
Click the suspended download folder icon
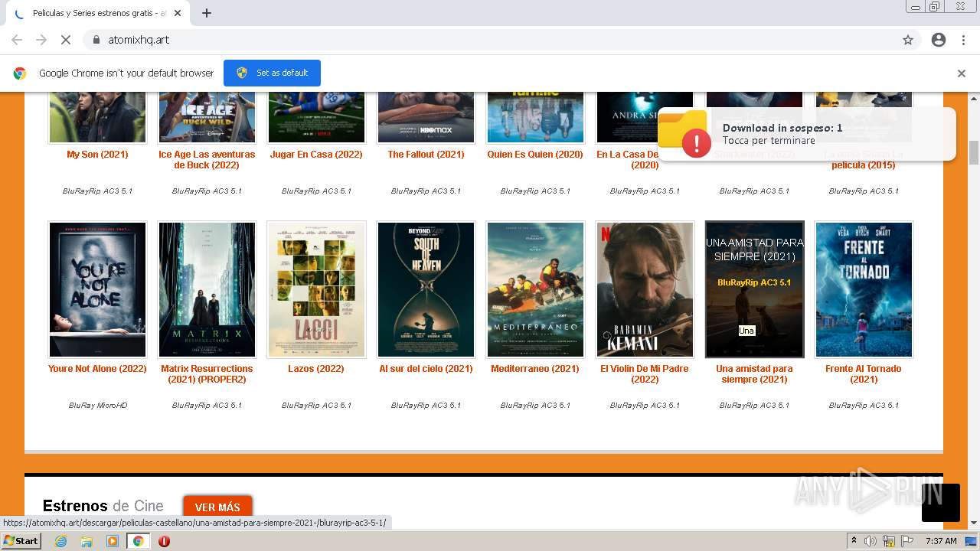click(684, 132)
